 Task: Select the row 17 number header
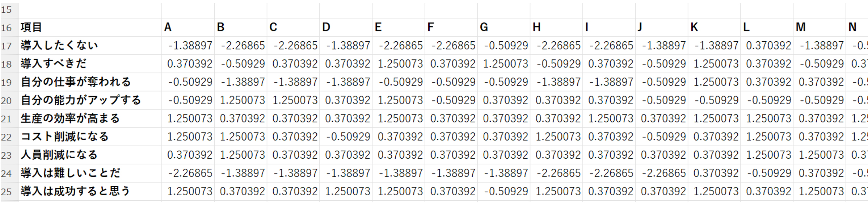[x=7, y=46]
